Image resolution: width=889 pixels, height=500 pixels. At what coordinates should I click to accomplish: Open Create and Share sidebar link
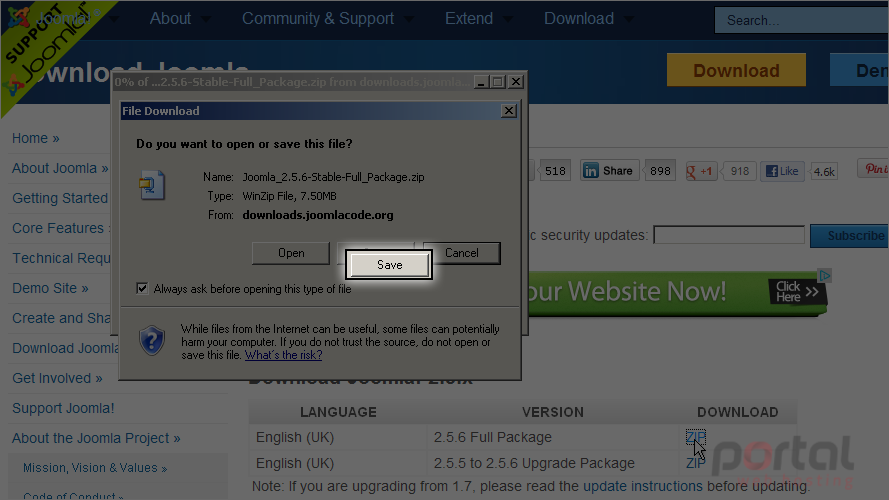(61, 318)
